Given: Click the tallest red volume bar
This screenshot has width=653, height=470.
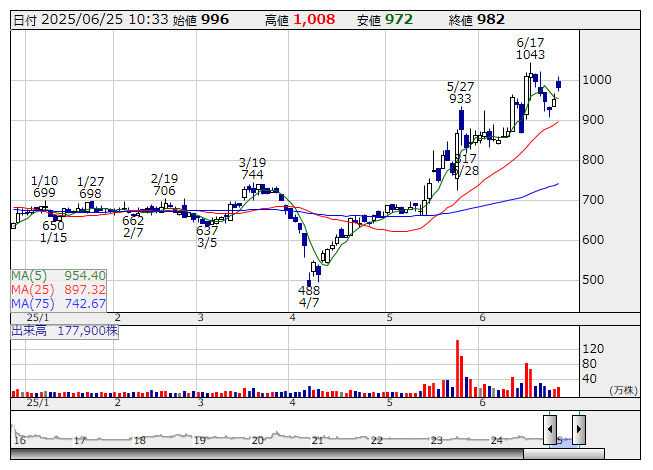Looking at the screenshot, I should [x=457, y=368].
